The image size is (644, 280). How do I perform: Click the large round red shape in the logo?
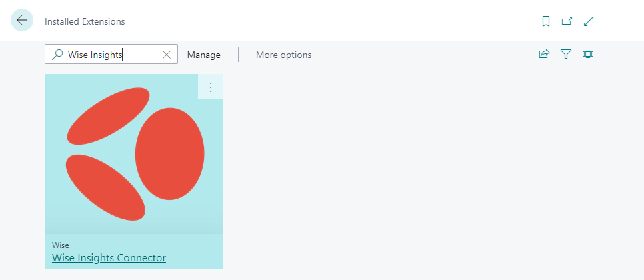click(x=169, y=153)
